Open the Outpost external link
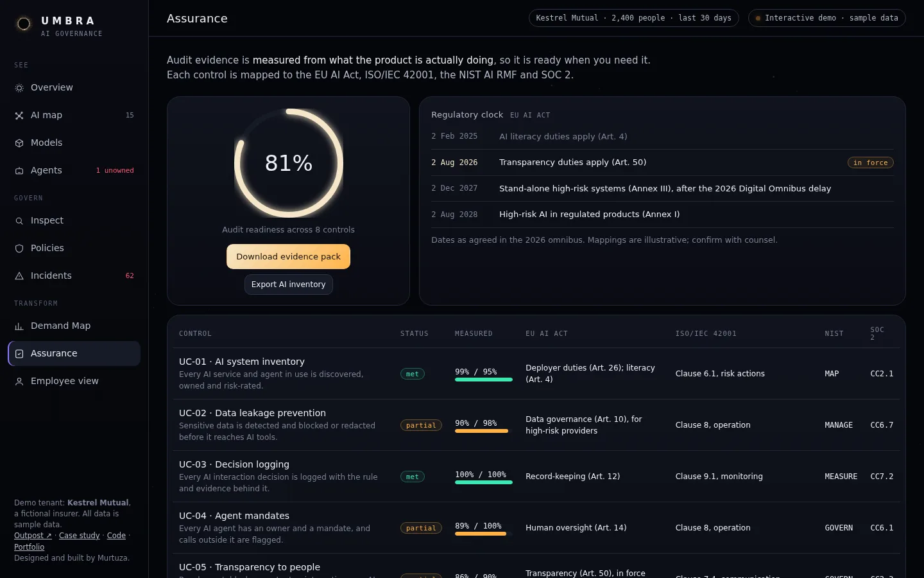Screen dimensions: 924x578 [x=33, y=536]
